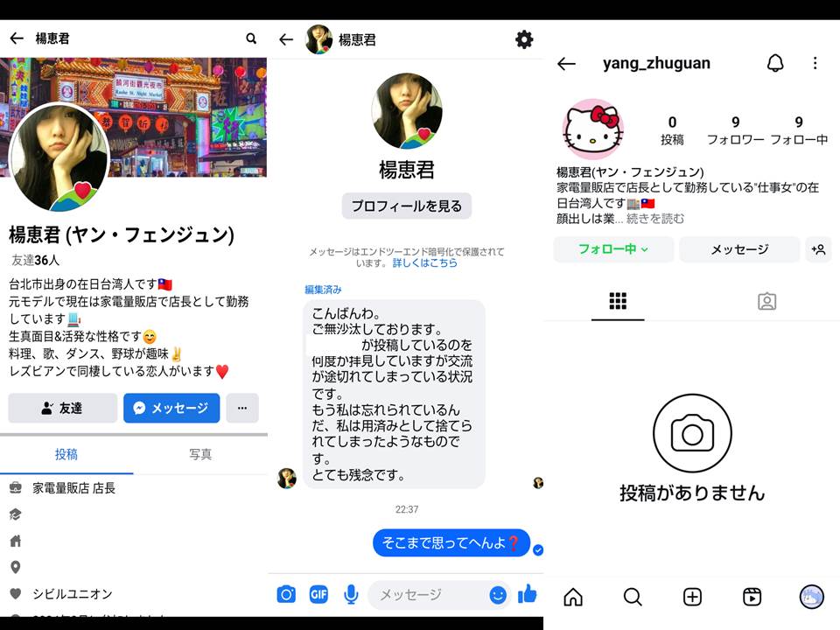
Task: Send a thumbs-up like in Messenger
Action: coord(528,593)
